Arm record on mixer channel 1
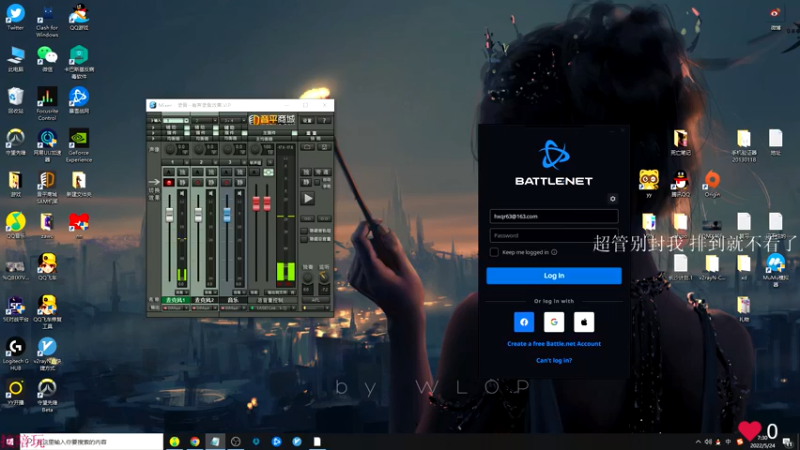 point(169,183)
